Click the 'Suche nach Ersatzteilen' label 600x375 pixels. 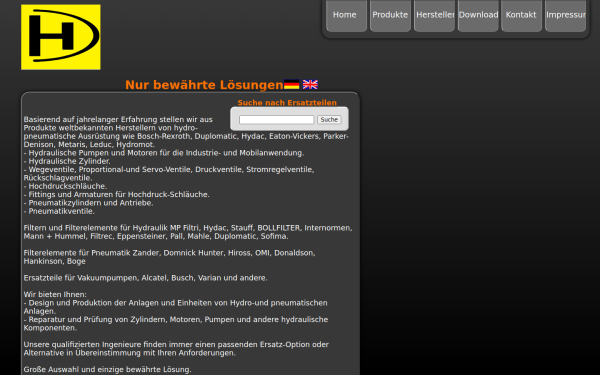click(287, 103)
